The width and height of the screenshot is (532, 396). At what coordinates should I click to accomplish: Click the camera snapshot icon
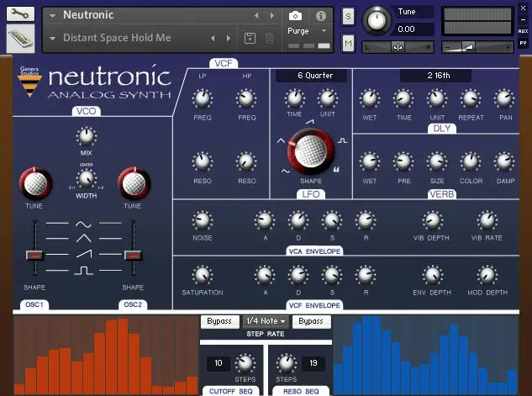295,16
